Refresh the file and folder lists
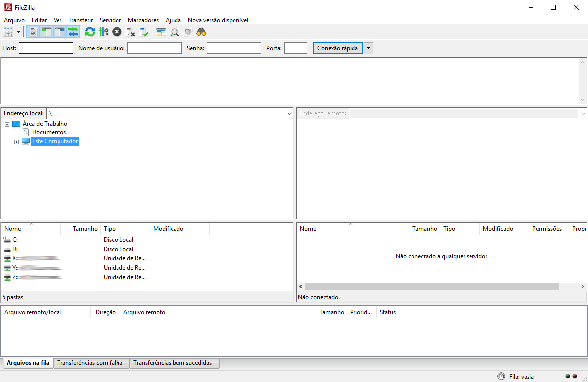588x382 pixels. [x=90, y=32]
